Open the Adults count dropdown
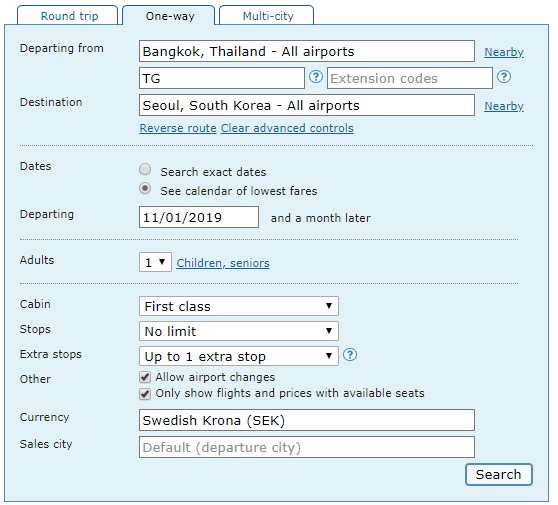558x505 pixels. 155,262
